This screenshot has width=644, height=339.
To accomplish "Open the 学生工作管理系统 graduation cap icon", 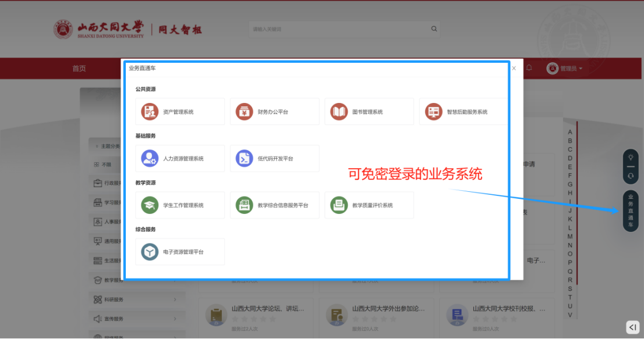I will (150, 205).
